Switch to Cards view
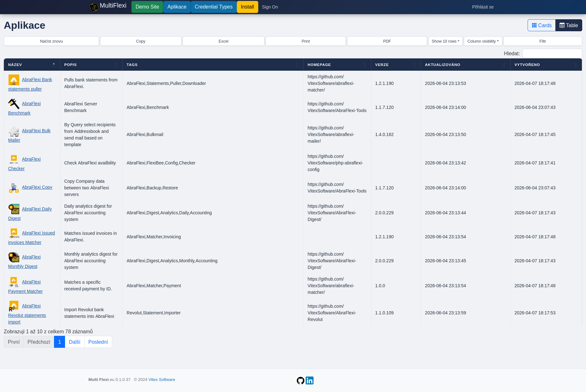The height and width of the screenshot is (392, 586). point(541,25)
